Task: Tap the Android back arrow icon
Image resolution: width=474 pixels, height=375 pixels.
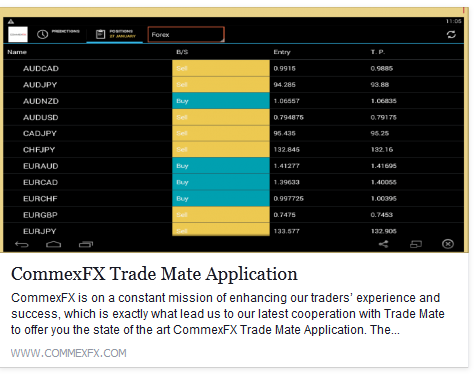Action: (x=22, y=244)
